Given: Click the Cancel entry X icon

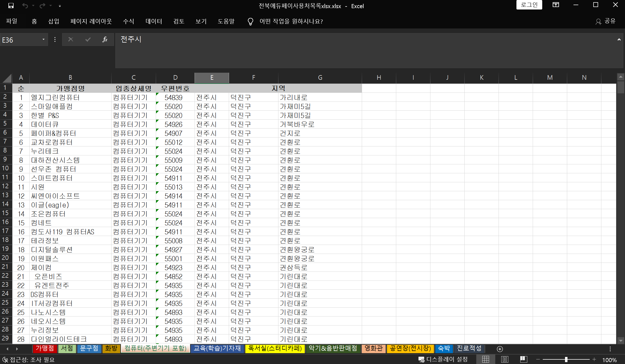Looking at the screenshot, I should (71, 40).
